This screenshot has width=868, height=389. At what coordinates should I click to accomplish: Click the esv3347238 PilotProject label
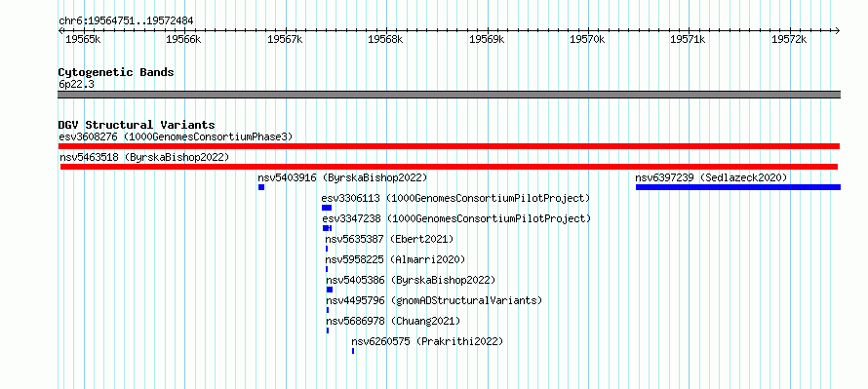456,218
